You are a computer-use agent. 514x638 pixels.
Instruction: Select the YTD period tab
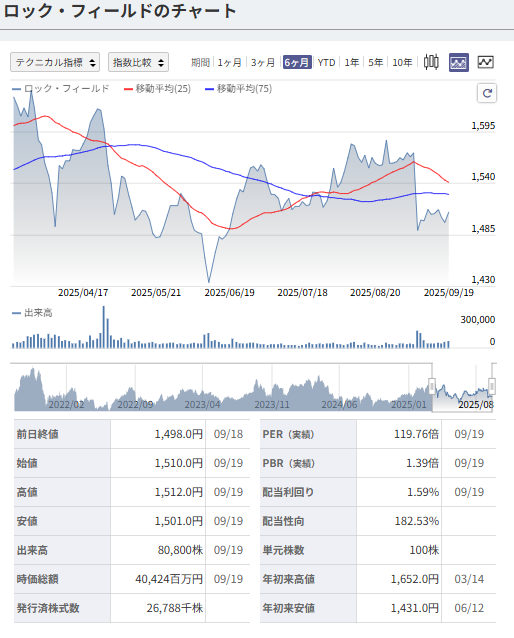[x=326, y=63]
